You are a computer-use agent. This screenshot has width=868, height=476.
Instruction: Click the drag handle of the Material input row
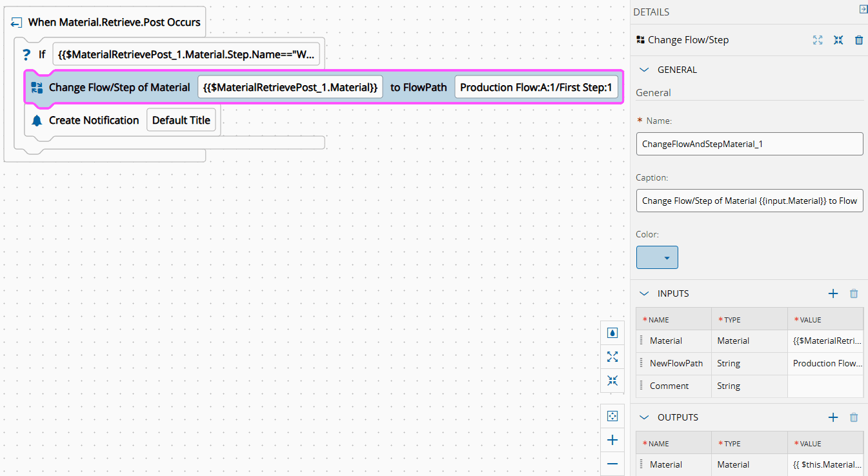click(x=641, y=341)
